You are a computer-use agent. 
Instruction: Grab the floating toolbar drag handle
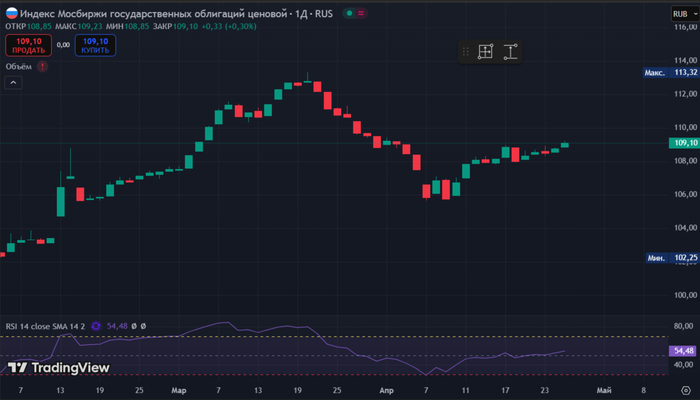465,52
